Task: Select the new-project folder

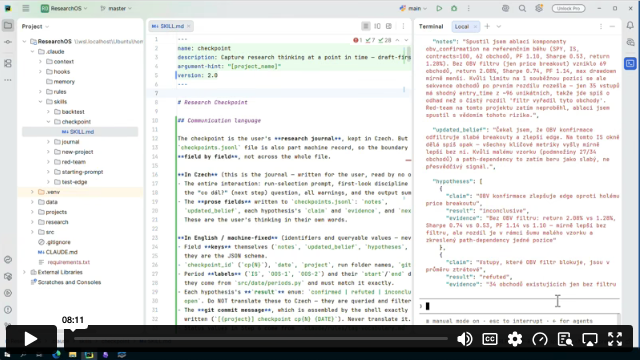Action: pos(77,152)
